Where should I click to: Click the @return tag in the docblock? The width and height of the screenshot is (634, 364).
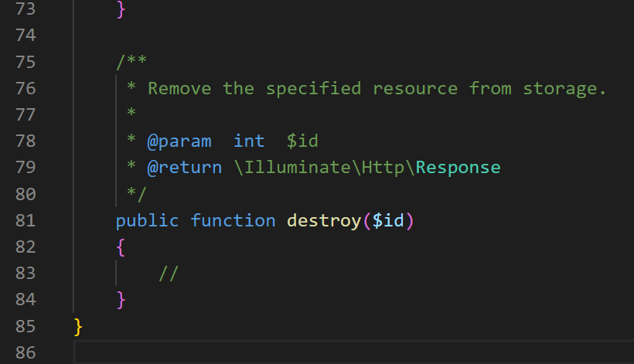pos(184,167)
